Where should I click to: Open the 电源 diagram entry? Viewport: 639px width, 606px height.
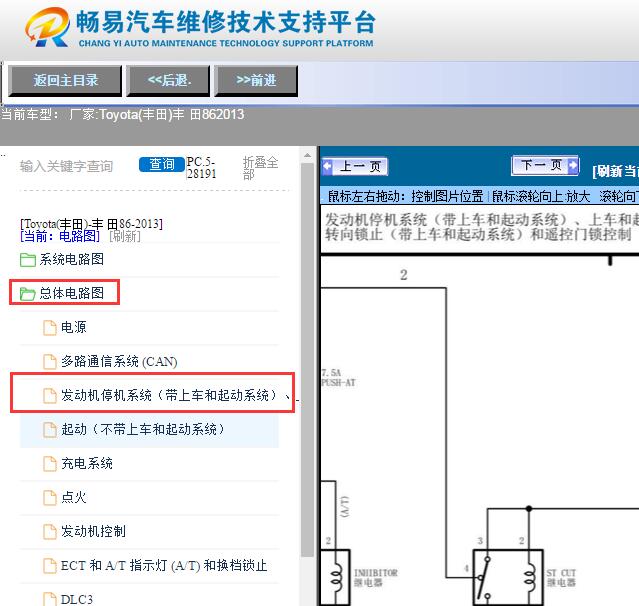74,327
